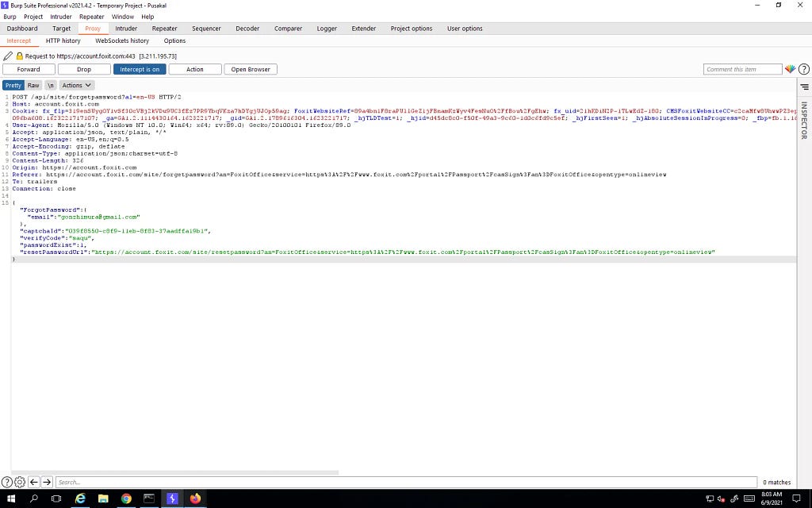The height and width of the screenshot is (508, 812).
Task: Switch to the Extender tab
Action: point(363,29)
